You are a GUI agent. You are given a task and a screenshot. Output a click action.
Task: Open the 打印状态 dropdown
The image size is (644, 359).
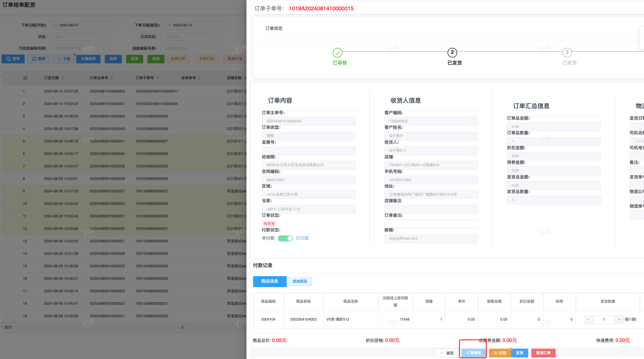tap(189, 37)
